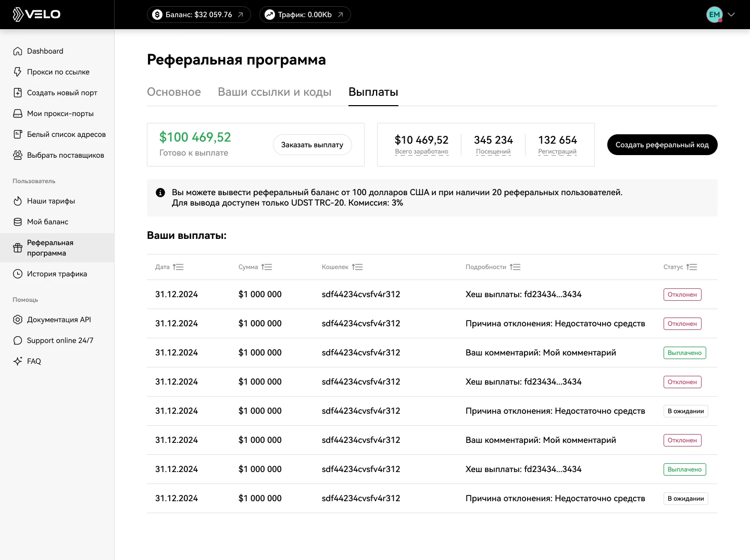This screenshot has width=750, height=560.
Task: Click the Выбрать поставщиков people icon
Action: pos(18,155)
